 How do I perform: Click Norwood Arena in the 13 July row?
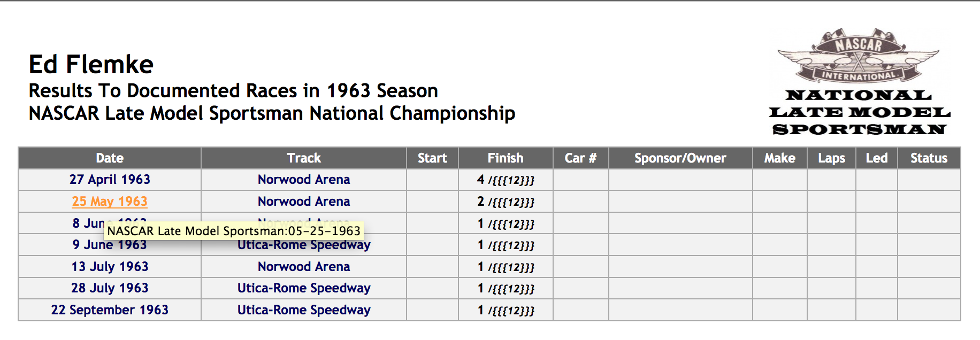(x=304, y=267)
